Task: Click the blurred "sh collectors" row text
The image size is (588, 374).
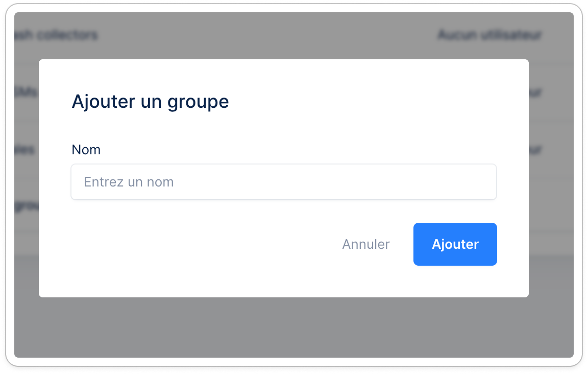Action: click(x=56, y=35)
